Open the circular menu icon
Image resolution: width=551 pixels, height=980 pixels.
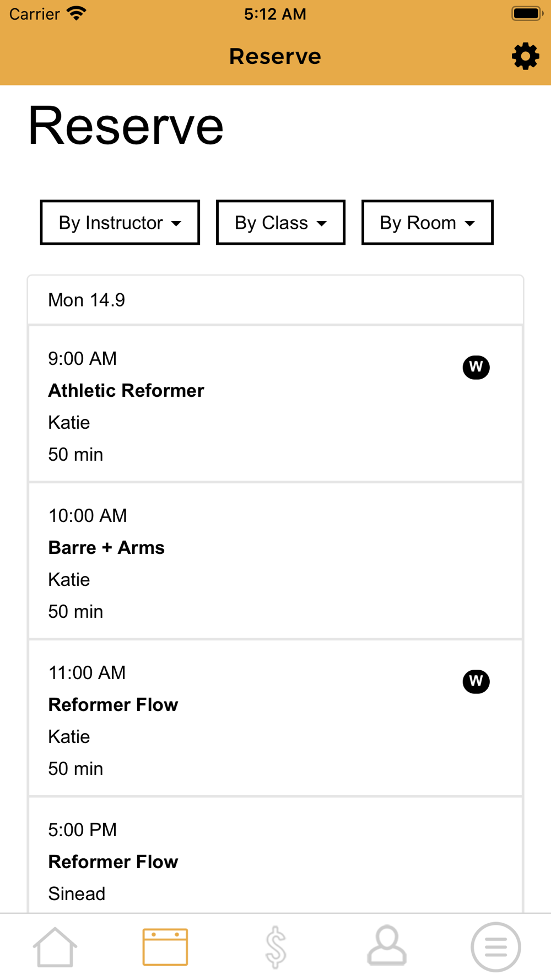click(x=495, y=946)
